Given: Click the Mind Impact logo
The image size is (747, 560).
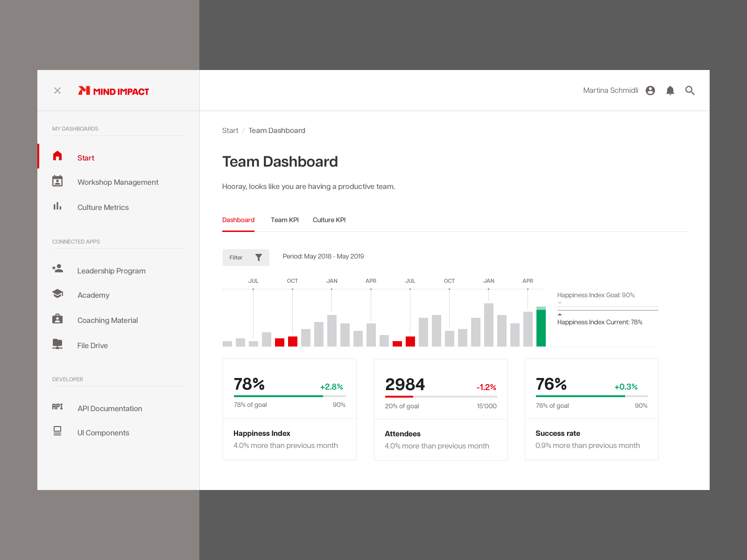Looking at the screenshot, I should click(x=113, y=91).
